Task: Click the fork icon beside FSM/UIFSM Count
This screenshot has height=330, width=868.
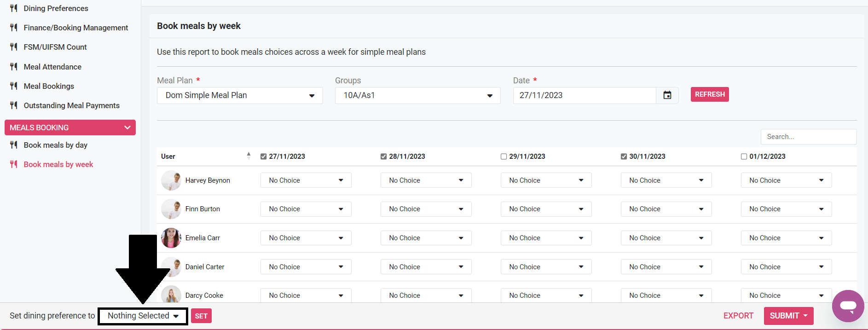Action: pyautogui.click(x=14, y=47)
